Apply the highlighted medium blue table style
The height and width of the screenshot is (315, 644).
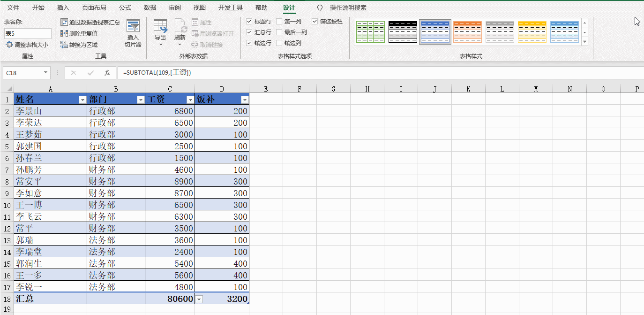point(435,32)
